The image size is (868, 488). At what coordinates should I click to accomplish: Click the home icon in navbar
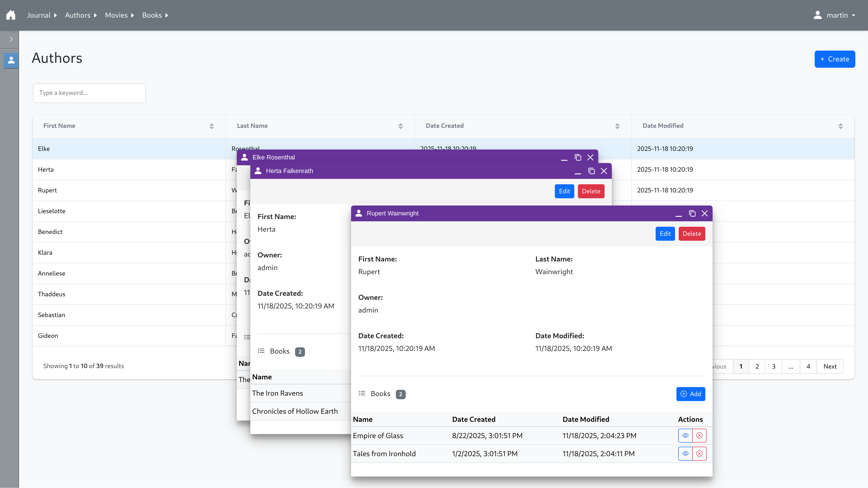[11, 15]
